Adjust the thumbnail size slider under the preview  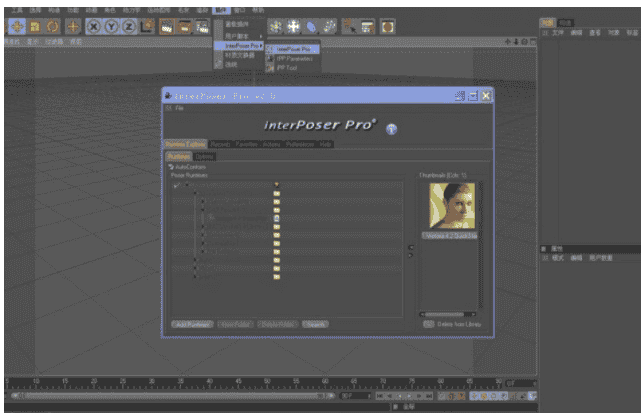click(x=447, y=314)
